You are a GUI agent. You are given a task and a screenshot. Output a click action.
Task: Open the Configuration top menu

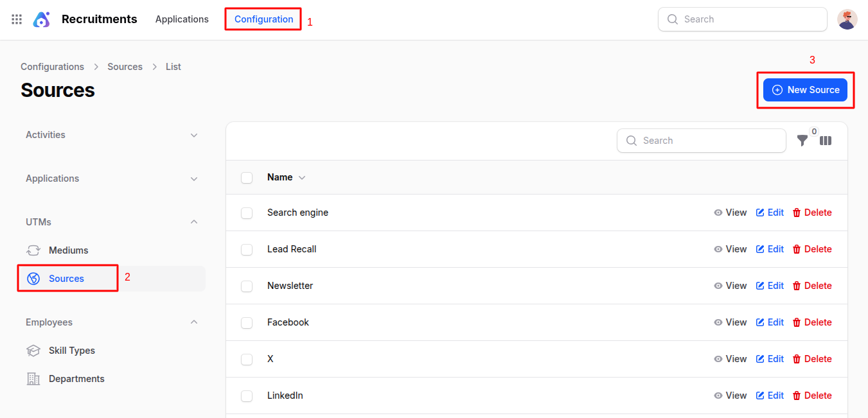263,19
